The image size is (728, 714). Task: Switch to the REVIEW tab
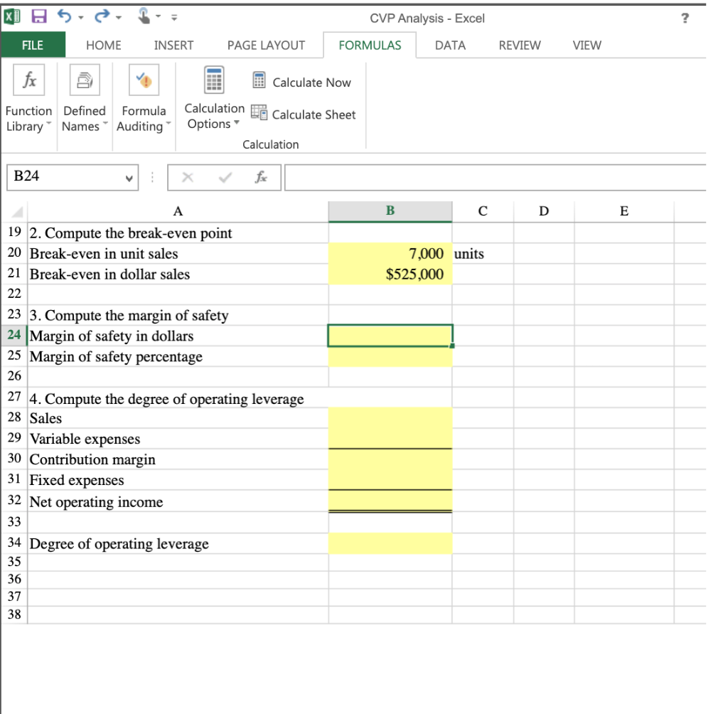click(519, 45)
